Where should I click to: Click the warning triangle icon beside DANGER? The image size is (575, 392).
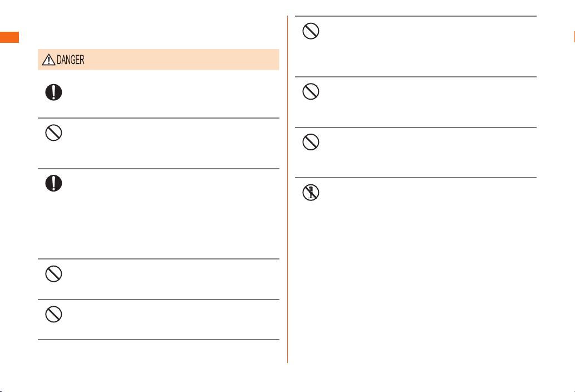(x=48, y=60)
